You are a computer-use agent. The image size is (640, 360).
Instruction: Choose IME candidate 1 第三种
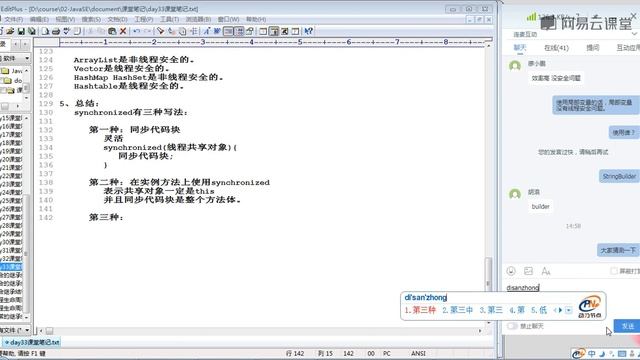click(420, 310)
